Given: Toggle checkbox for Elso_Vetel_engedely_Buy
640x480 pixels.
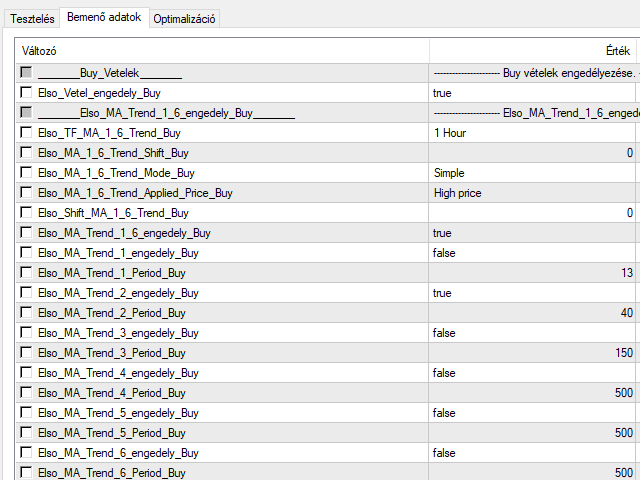Looking at the screenshot, I should [26, 93].
